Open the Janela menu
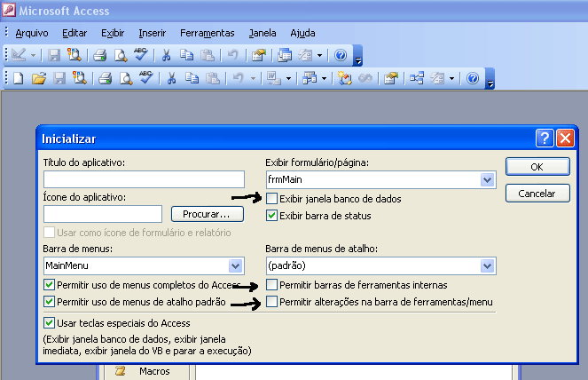The width and height of the screenshot is (588, 380). (x=263, y=33)
